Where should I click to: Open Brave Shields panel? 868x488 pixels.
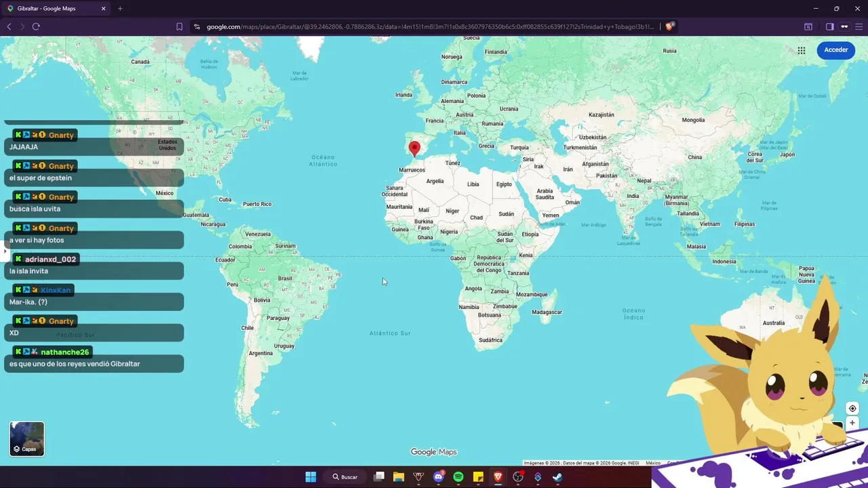click(669, 26)
